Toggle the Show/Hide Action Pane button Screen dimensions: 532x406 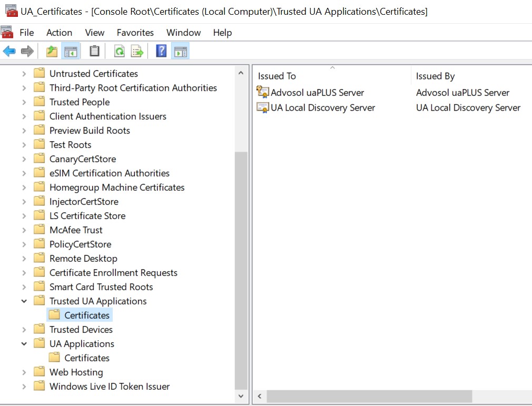coord(180,51)
